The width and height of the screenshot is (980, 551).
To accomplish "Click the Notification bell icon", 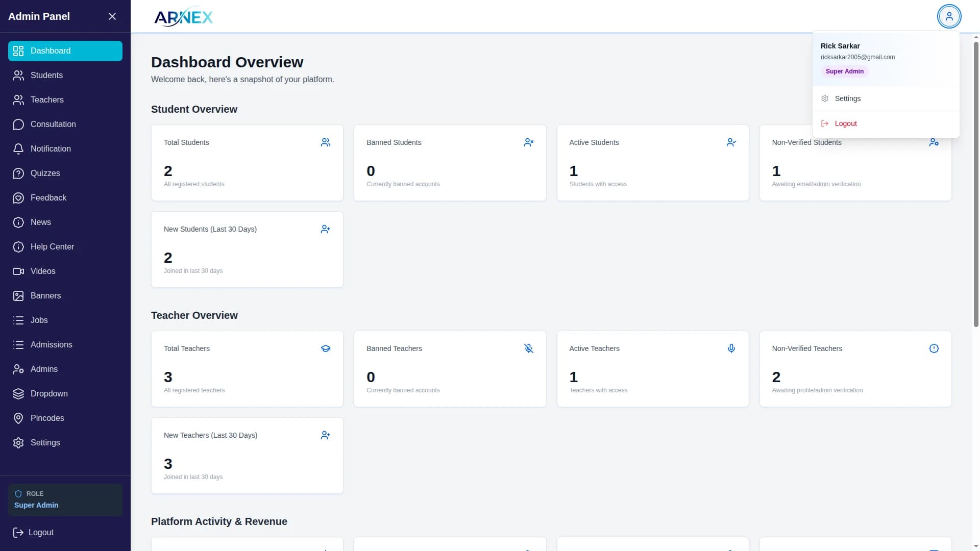I will [18, 149].
